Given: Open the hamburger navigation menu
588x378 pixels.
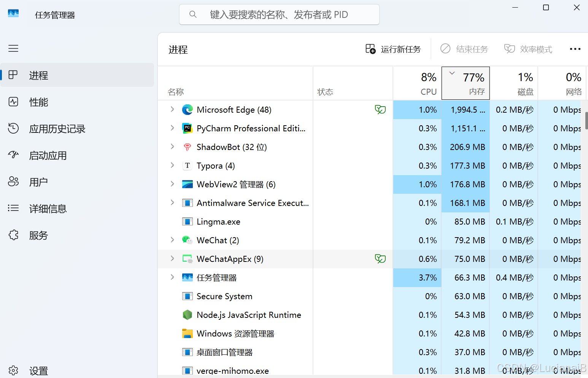Looking at the screenshot, I should 13,48.
